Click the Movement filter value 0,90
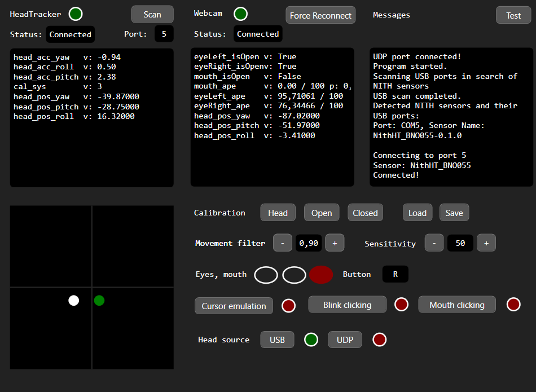 pos(309,243)
